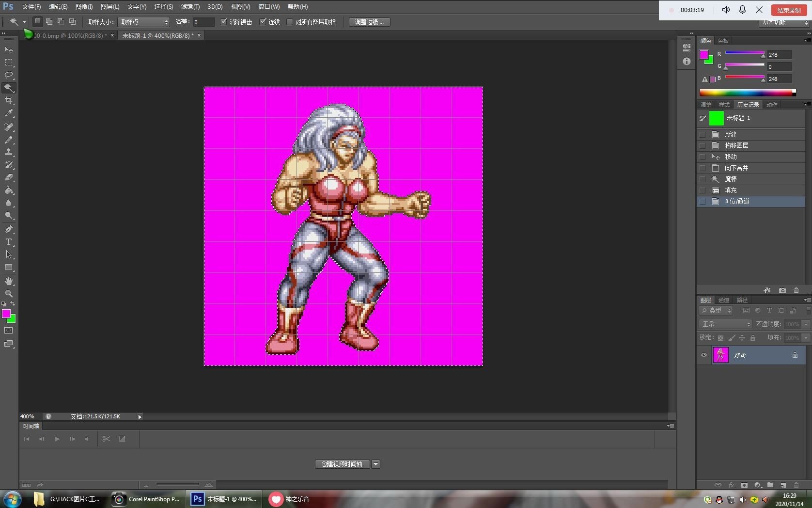Viewport: 812px width, 508px height.
Task: Select the Dodge tool
Action: coord(9,216)
